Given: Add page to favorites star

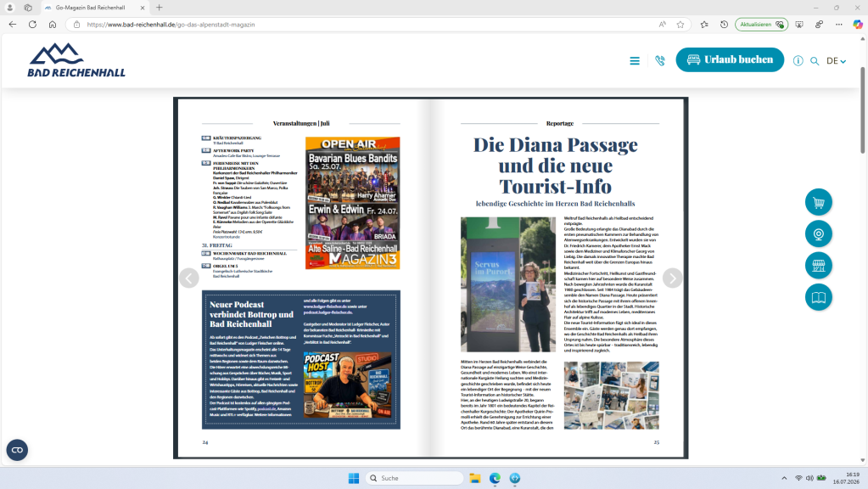Looking at the screenshot, I should pos(680,25).
